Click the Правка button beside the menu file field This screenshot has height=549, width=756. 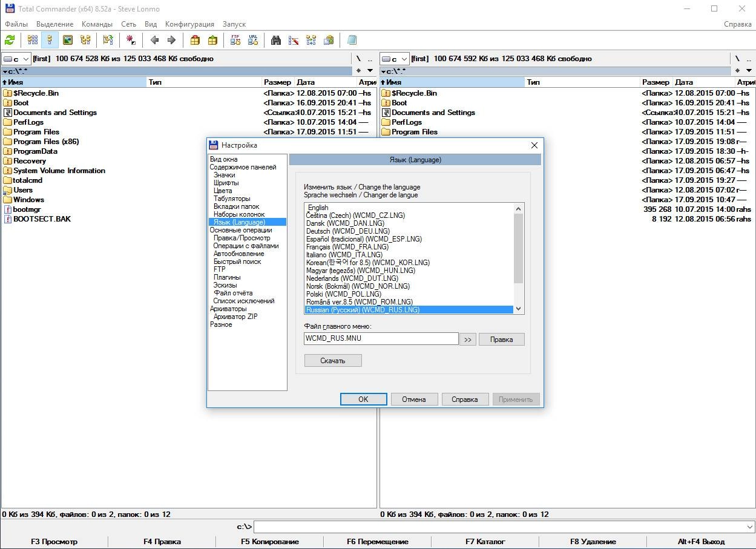coord(501,340)
